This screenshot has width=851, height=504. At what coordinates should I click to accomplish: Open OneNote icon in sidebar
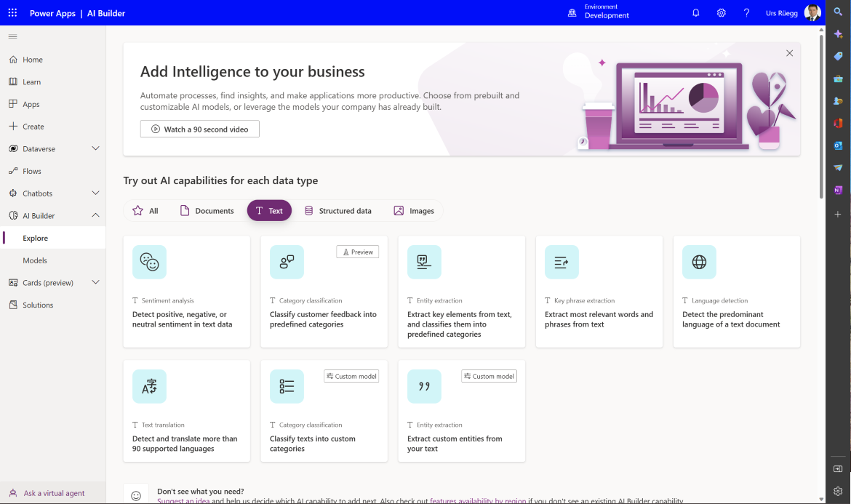click(x=838, y=190)
